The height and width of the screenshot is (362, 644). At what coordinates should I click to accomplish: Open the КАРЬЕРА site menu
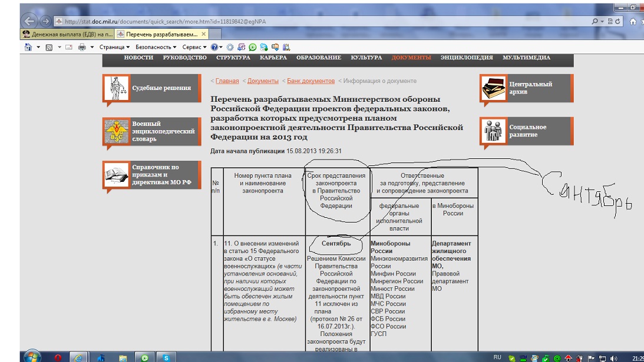pos(273,58)
